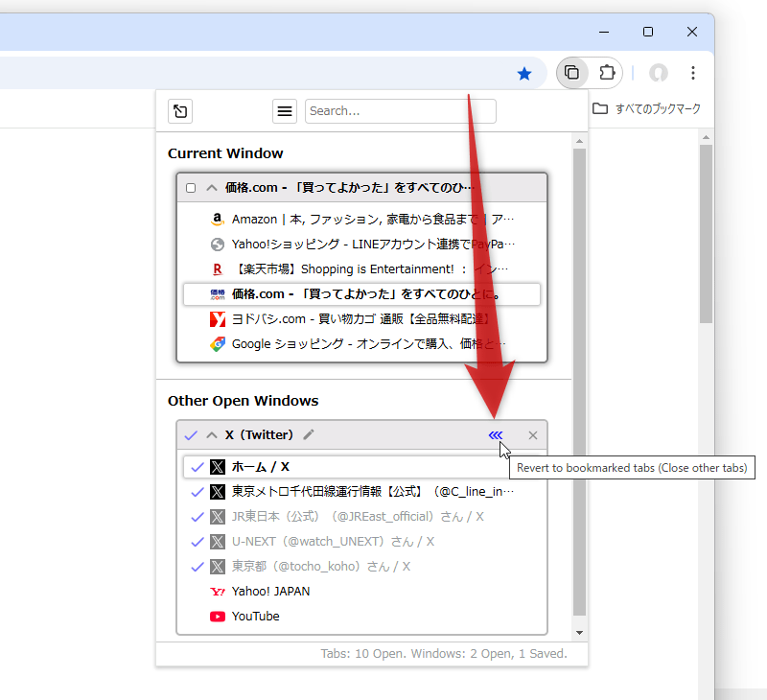Toggle bookmark check for JR東日本 tab
Image resolution: width=767 pixels, height=700 pixels.
pyautogui.click(x=198, y=517)
